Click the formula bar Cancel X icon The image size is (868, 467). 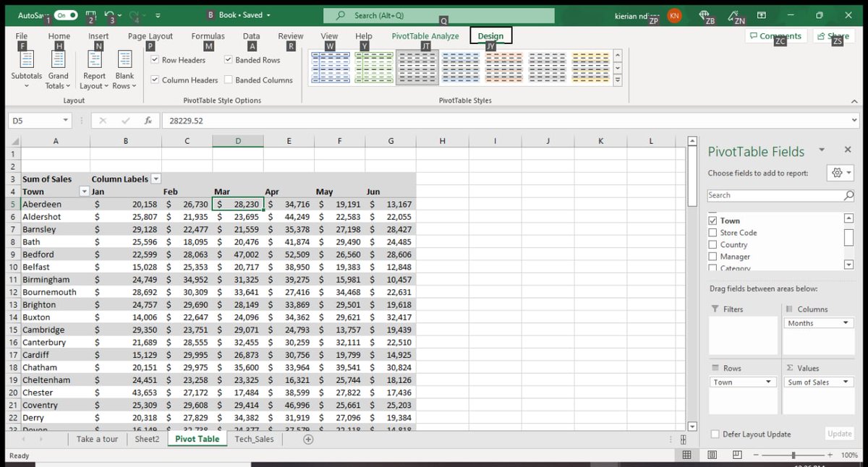pyautogui.click(x=103, y=121)
